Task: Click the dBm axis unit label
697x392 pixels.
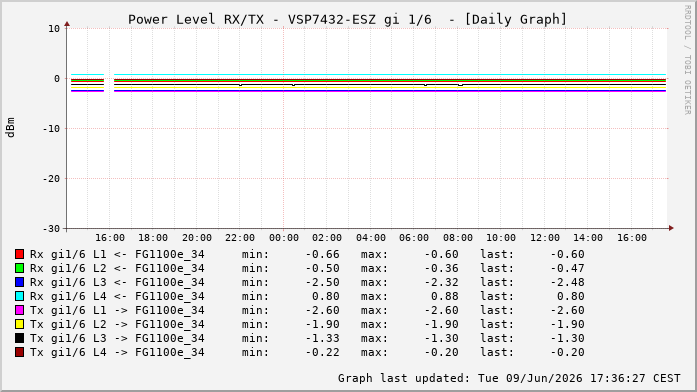Action: [11, 128]
